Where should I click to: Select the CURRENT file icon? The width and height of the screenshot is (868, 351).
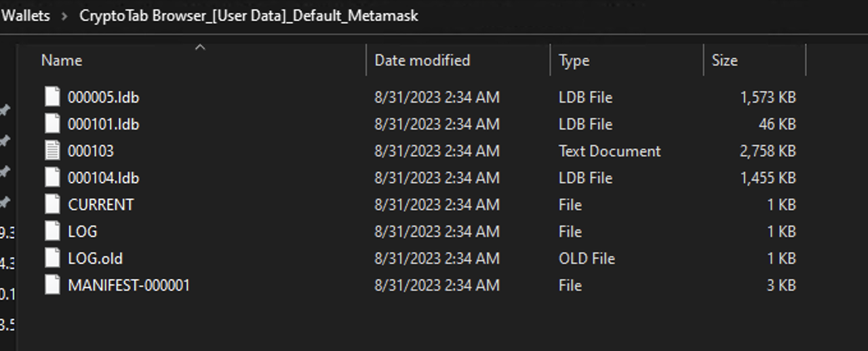pyautogui.click(x=52, y=204)
